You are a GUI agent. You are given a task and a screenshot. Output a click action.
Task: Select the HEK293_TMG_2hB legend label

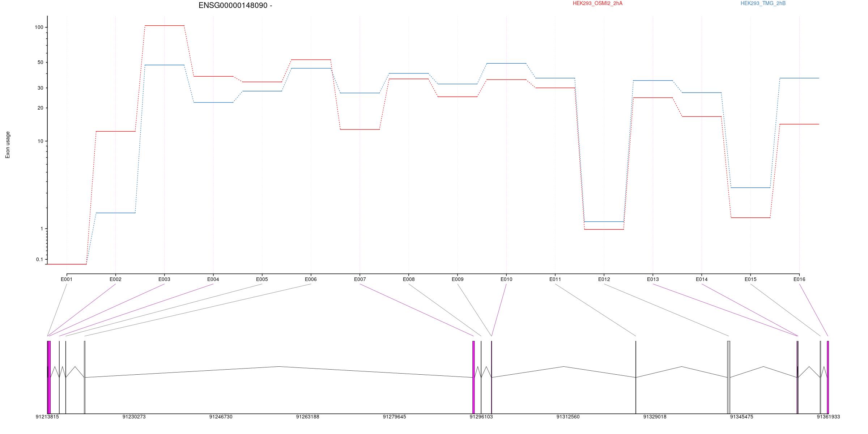(x=763, y=3)
